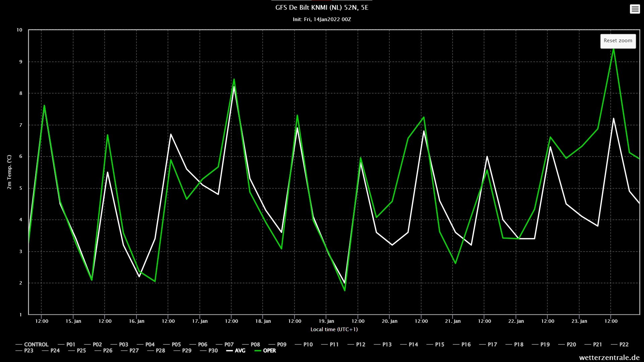The width and height of the screenshot is (644, 362).
Task: Click the 18. Jan x-axis label
Action: click(263, 321)
